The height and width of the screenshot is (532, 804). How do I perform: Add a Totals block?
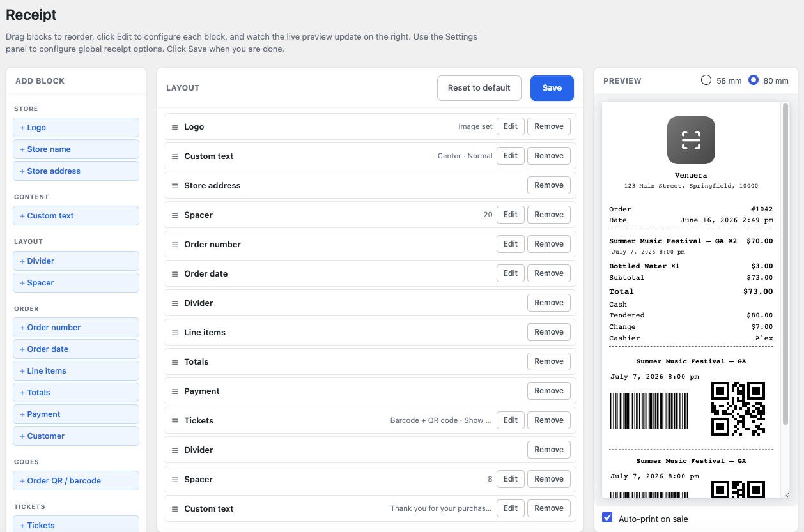click(x=76, y=393)
